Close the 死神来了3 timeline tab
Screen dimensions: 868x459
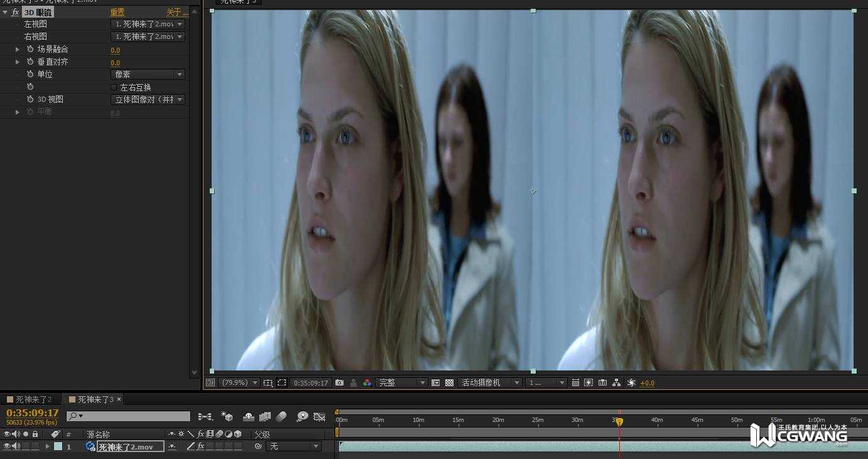coord(119,399)
